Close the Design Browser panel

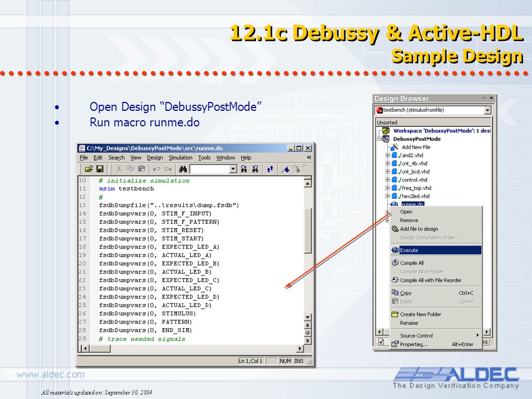492,98
